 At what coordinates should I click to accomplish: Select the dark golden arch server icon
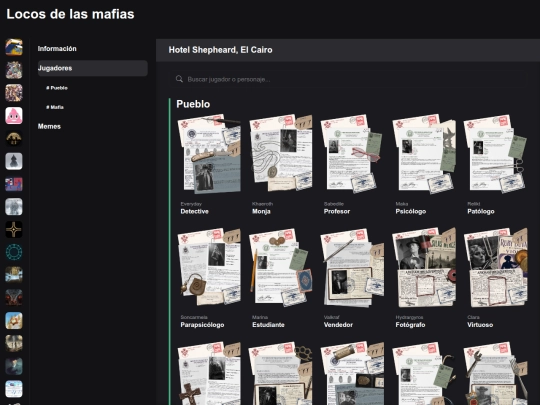tap(14, 138)
